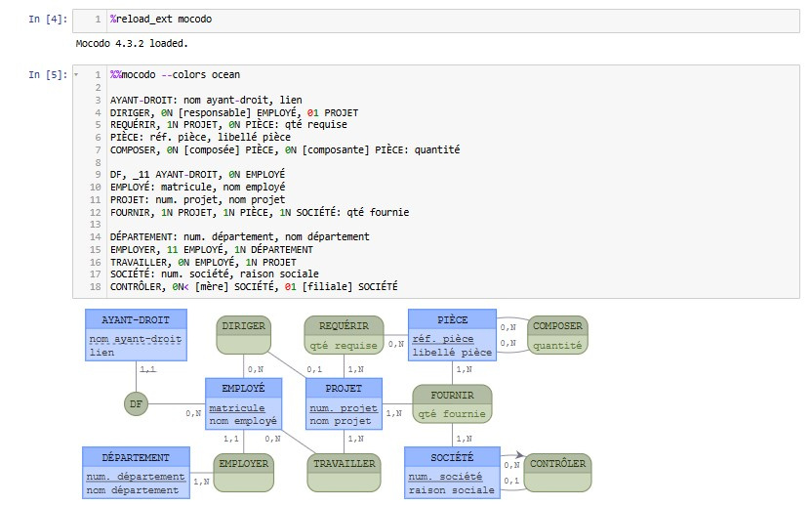Click the PROJET entity title in the diagram
Screen dimensions: 812x505
tap(344, 389)
